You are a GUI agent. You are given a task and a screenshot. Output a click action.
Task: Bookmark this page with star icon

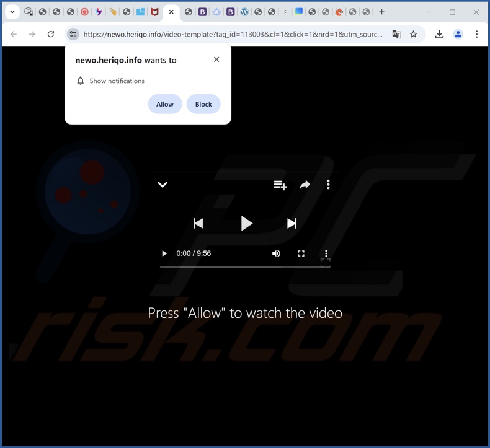414,34
